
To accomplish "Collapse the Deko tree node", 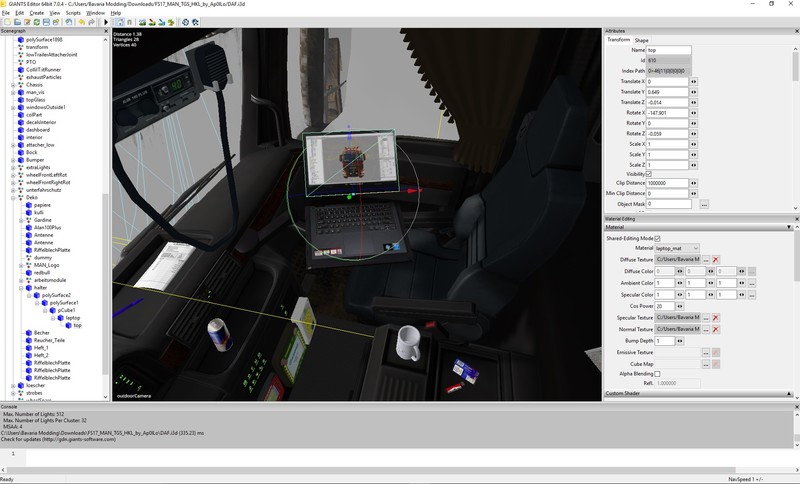I will 14,197.
